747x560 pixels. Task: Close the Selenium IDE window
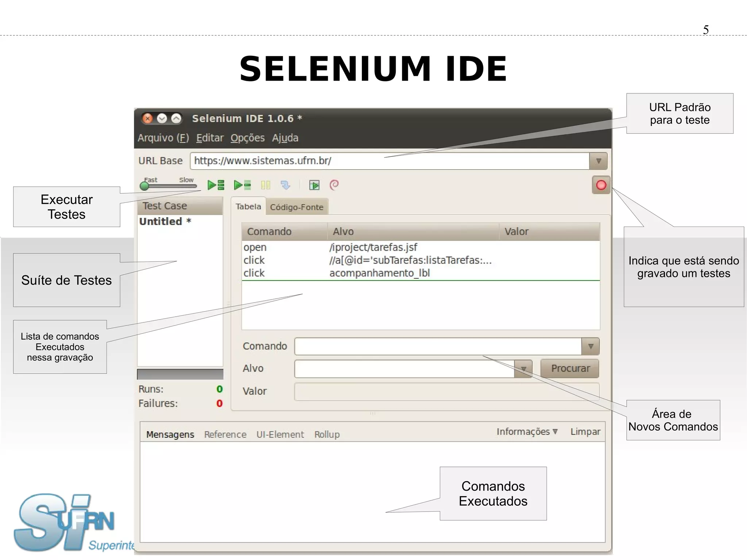(147, 118)
